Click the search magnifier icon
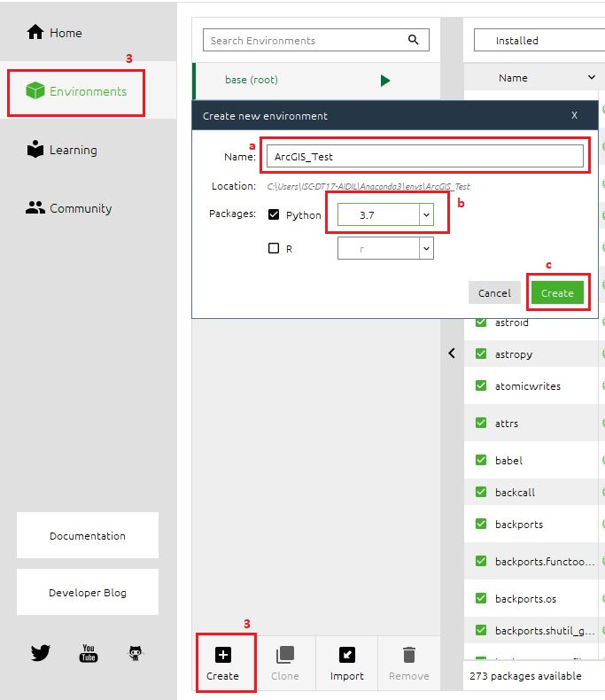This screenshot has width=605, height=700. tap(414, 40)
